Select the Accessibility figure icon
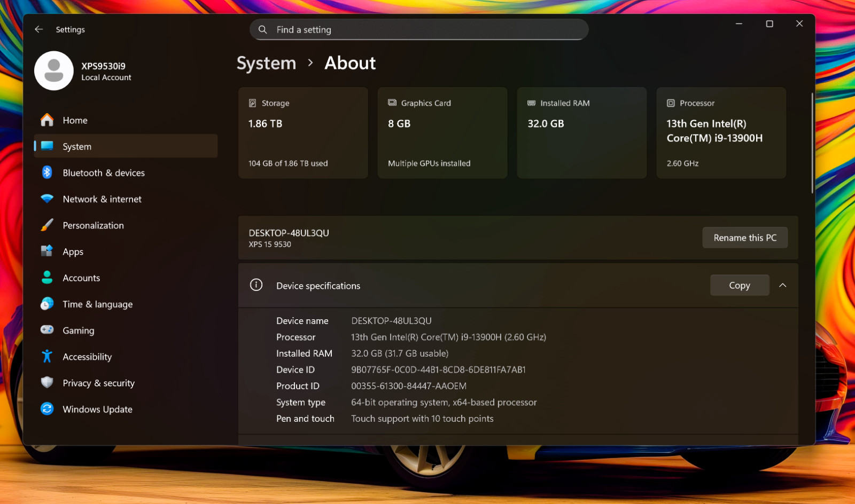 (x=47, y=356)
